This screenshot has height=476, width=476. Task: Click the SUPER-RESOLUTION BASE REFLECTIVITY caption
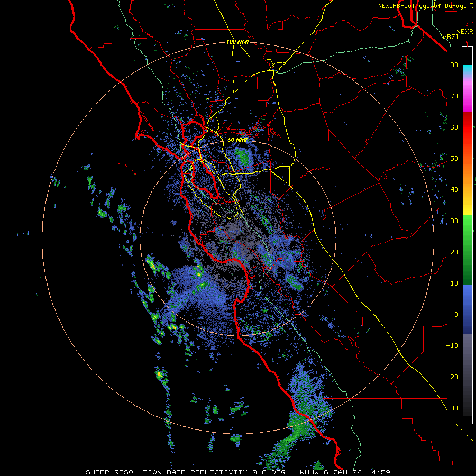[167, 472]
